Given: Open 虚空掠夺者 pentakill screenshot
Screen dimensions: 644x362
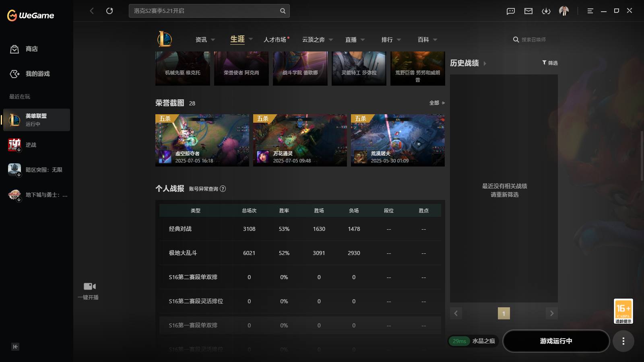Looking at the screenshot, I should click(x=202, y=140).
